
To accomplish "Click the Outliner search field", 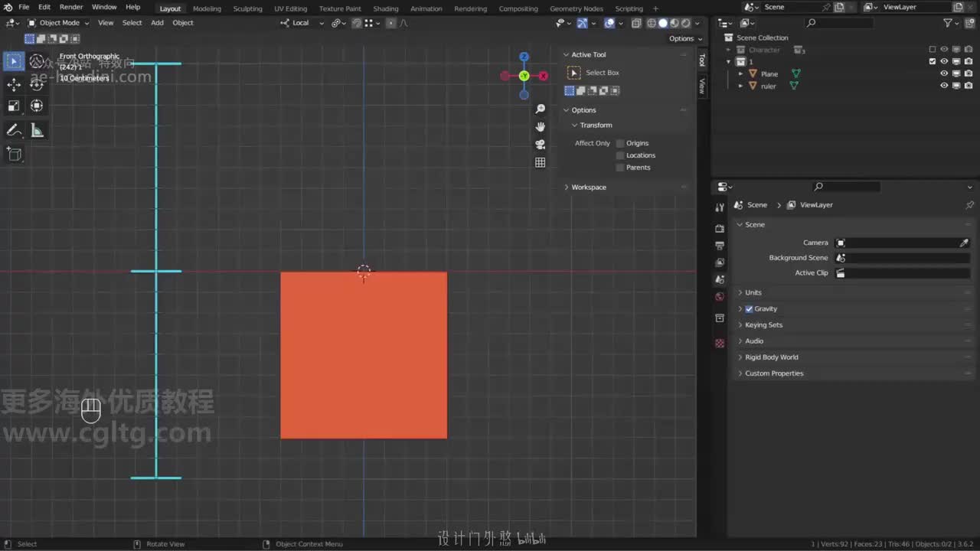I will coord(838,23).
